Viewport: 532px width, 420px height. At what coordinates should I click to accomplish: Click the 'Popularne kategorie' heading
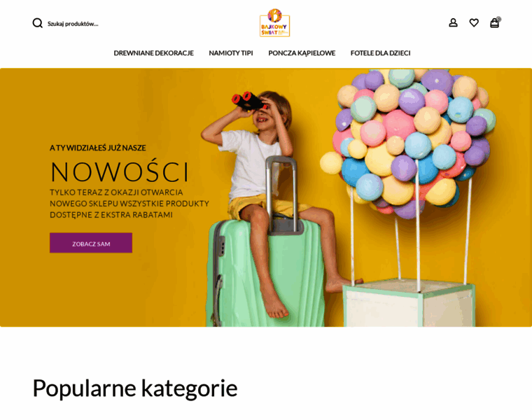(135, 388)
